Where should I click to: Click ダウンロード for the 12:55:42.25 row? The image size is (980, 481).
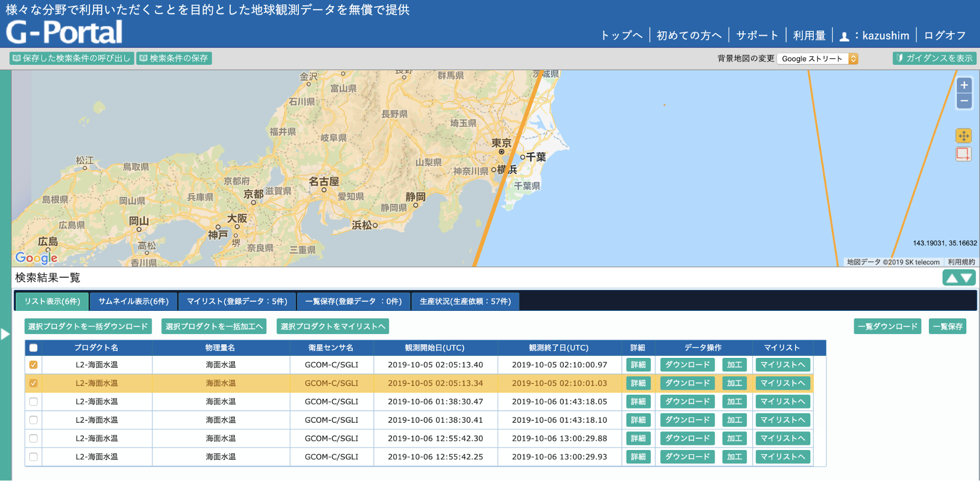coord(687,456)
